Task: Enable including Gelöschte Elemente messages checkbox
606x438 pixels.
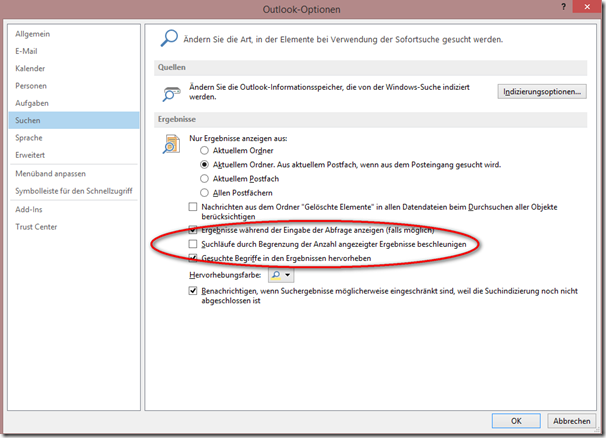Action: tap(192, 207)
